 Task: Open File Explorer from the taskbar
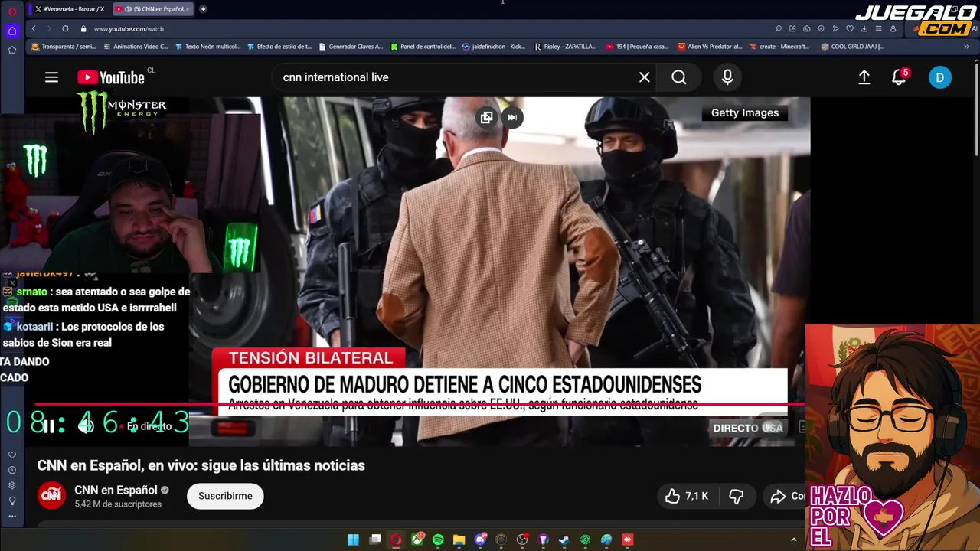tap(459, 540)
